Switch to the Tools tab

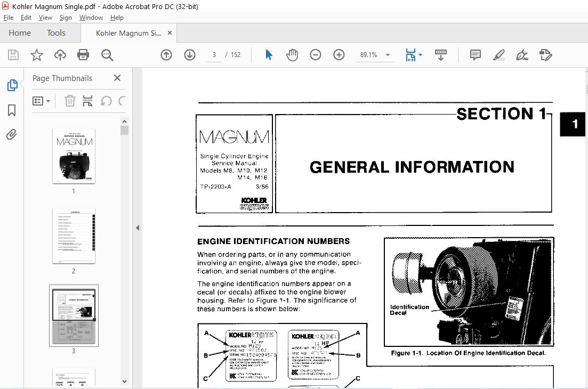pos(57,33)
